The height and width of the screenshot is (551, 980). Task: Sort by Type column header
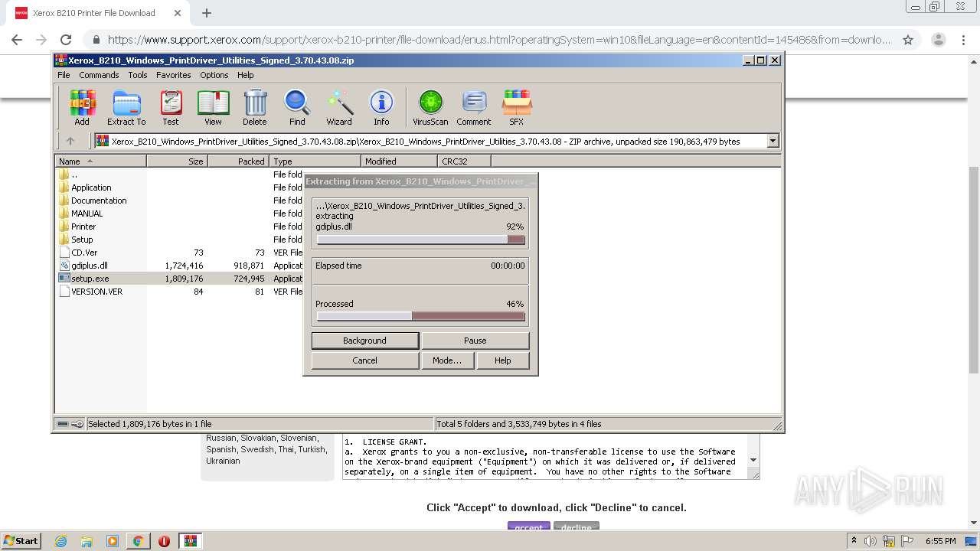[x=315, y=161]
